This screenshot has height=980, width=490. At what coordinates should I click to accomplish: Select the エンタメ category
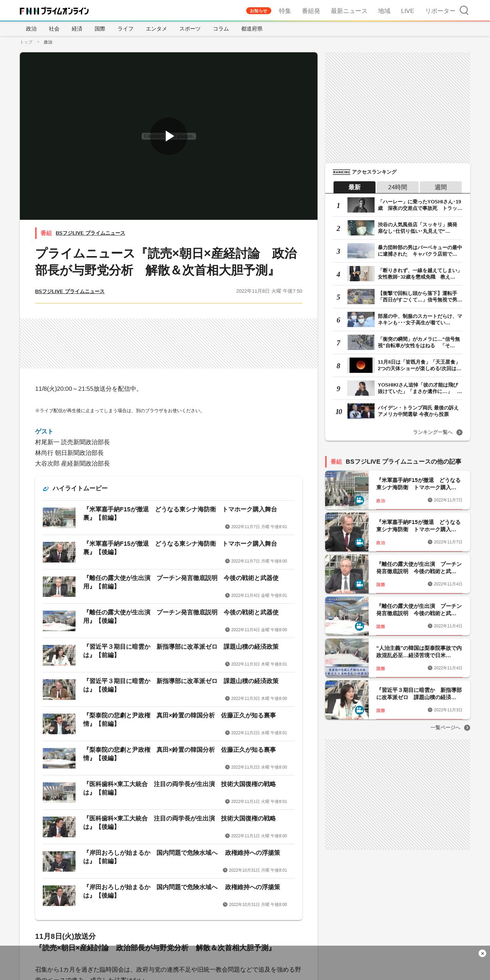pyautogui.click(x=156, y=29)
